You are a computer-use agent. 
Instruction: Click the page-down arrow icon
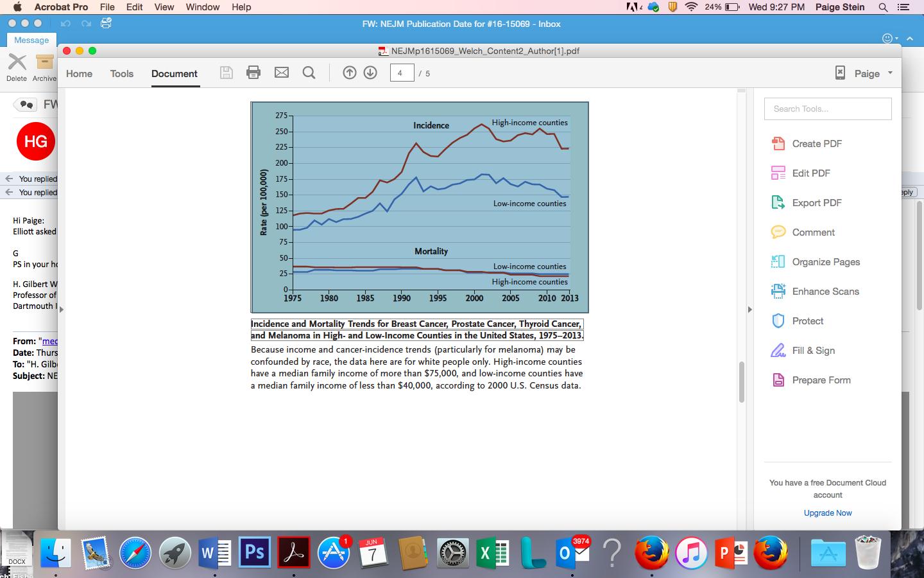point(370,73)
